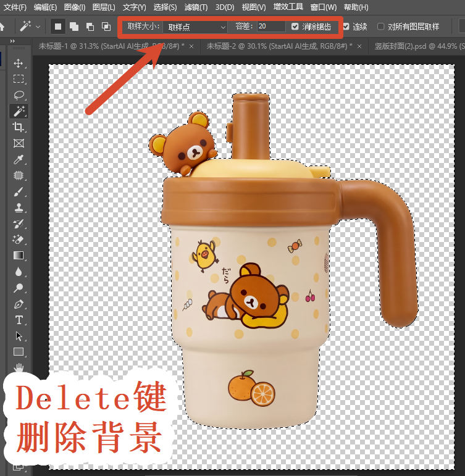Viewport: 465px width, 476px height.
Task: Open the 图像(I) menu
Action: coord(75,7)
